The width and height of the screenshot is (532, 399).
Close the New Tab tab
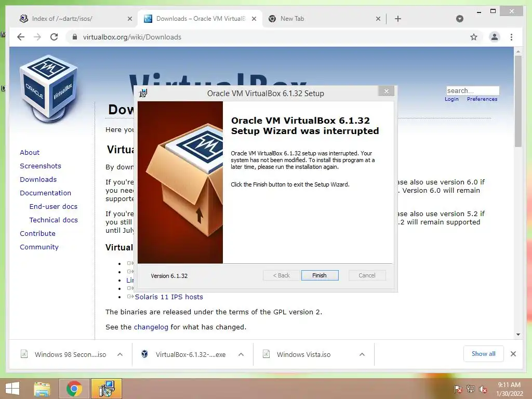tap(378, 19)
